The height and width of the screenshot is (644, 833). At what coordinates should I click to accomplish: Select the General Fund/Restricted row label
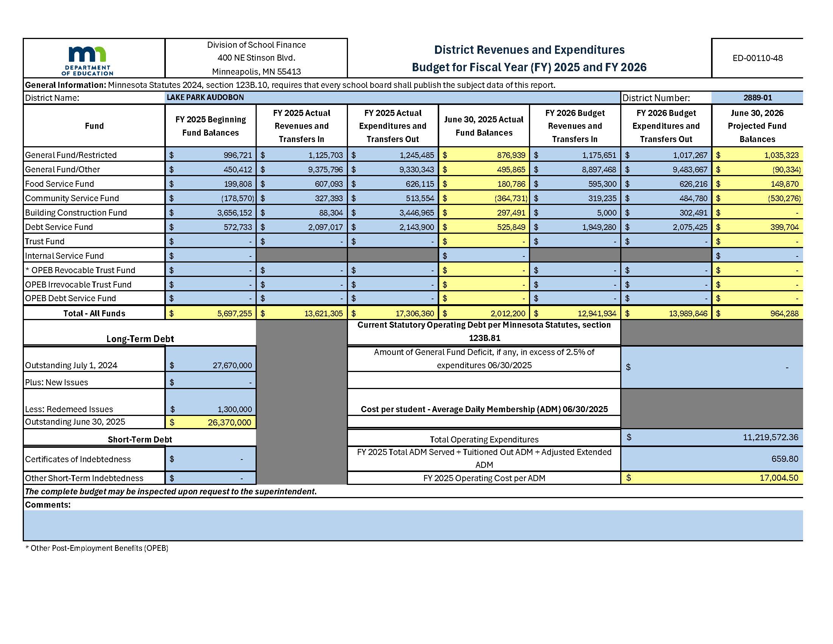coord(70,155)
